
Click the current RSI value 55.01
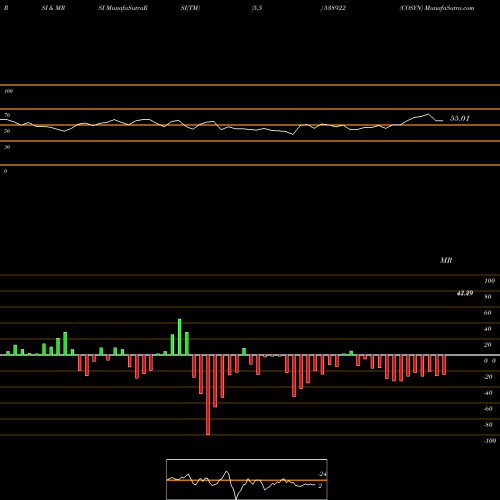coord(460,118)
